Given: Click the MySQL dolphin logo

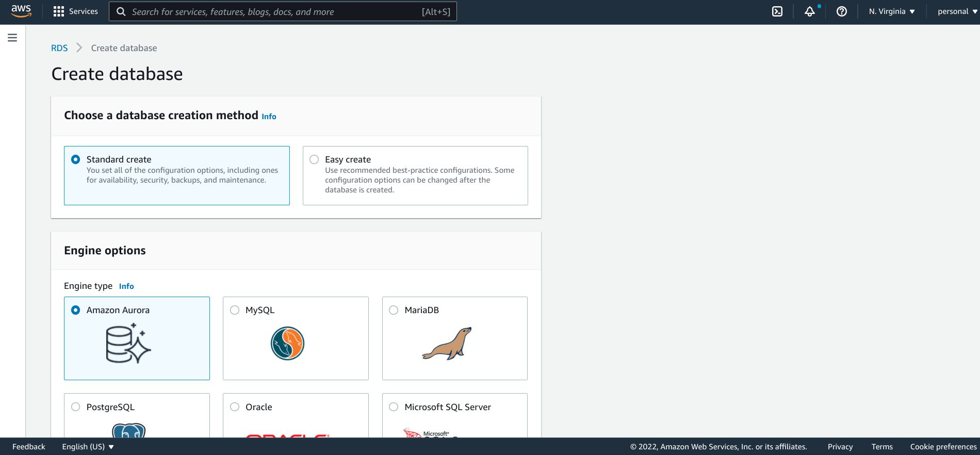Looking at the screenshot, I should [287, 344].
